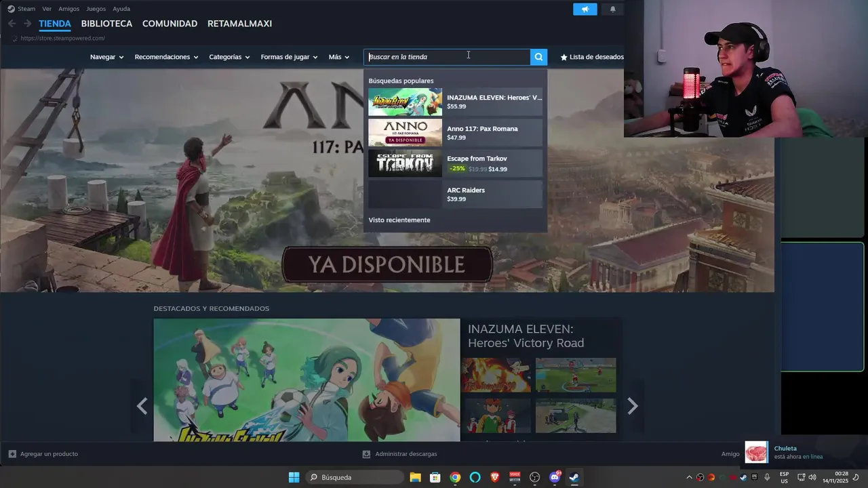Expand the Recomendaciones dropdown
This screenshot has width=868, height=488.
(x=166, y=57)
